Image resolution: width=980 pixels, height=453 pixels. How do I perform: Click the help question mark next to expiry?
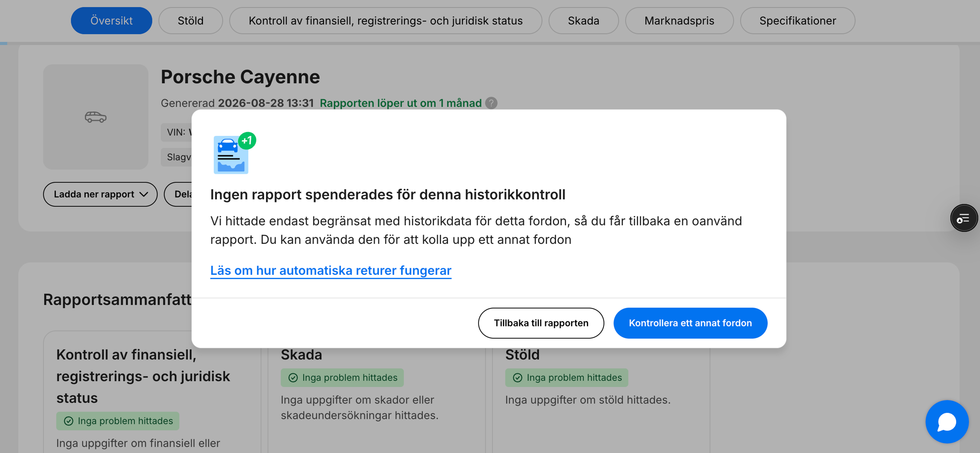click(491, 103)
